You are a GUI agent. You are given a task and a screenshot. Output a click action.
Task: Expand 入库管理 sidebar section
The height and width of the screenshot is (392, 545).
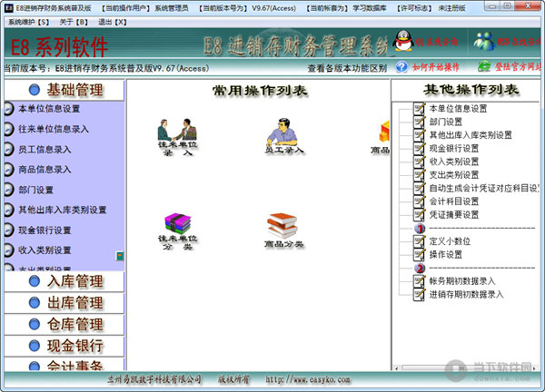[64, 281]
